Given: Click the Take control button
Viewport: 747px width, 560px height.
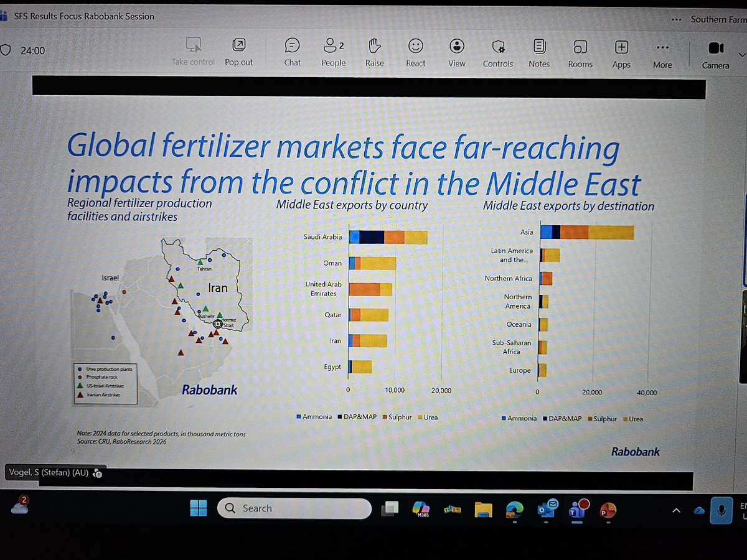Looking at the screenshot, I should (193, 53).
